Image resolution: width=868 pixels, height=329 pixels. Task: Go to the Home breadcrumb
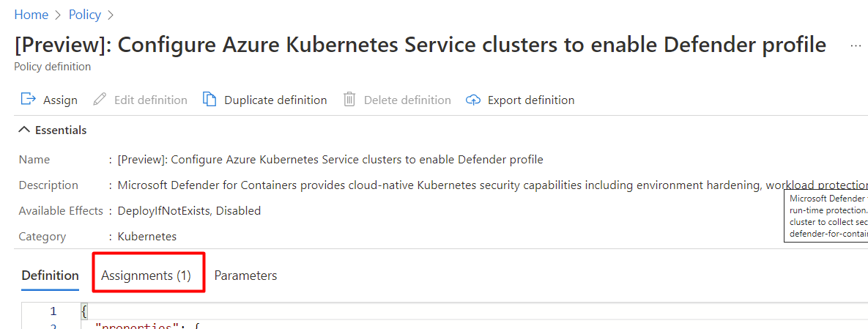31,15
